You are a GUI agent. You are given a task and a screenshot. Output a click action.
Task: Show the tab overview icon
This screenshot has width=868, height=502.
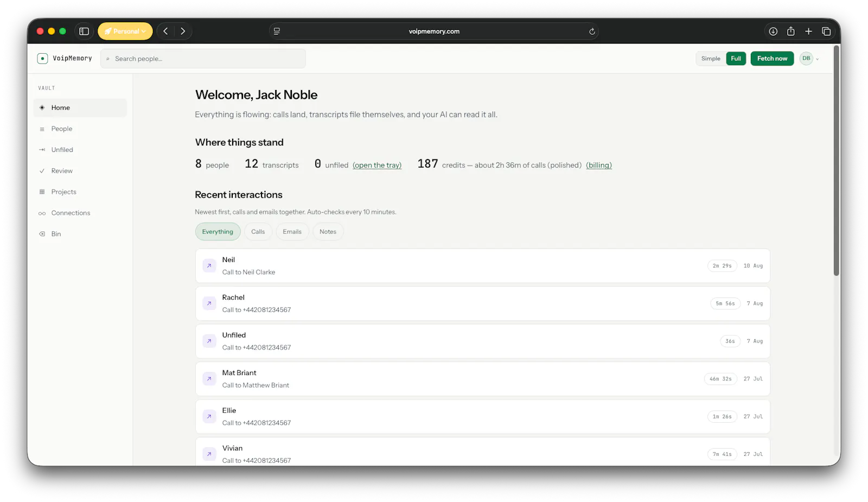click(x=826, y=31)
